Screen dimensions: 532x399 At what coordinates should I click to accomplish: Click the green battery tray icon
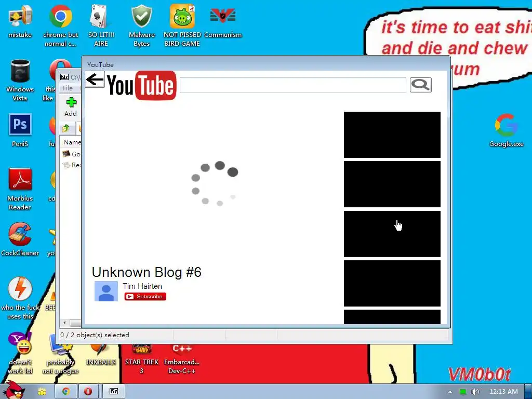point(462,392)
